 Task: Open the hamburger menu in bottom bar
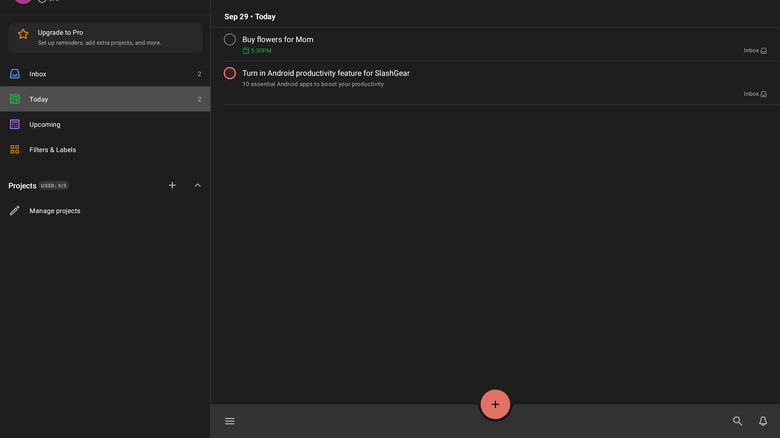point(230,421)
